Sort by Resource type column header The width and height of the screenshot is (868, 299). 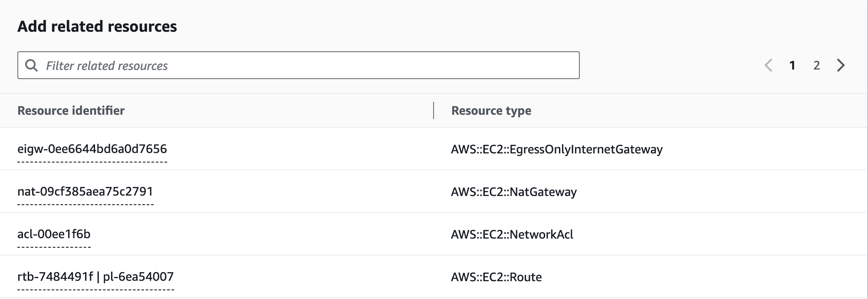[x=491, y=111]
